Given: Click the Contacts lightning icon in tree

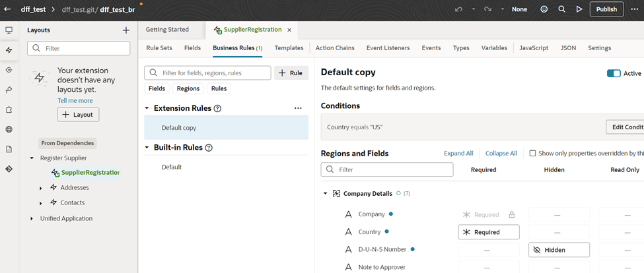Looking at the screenshot, I should pos(53,202).
